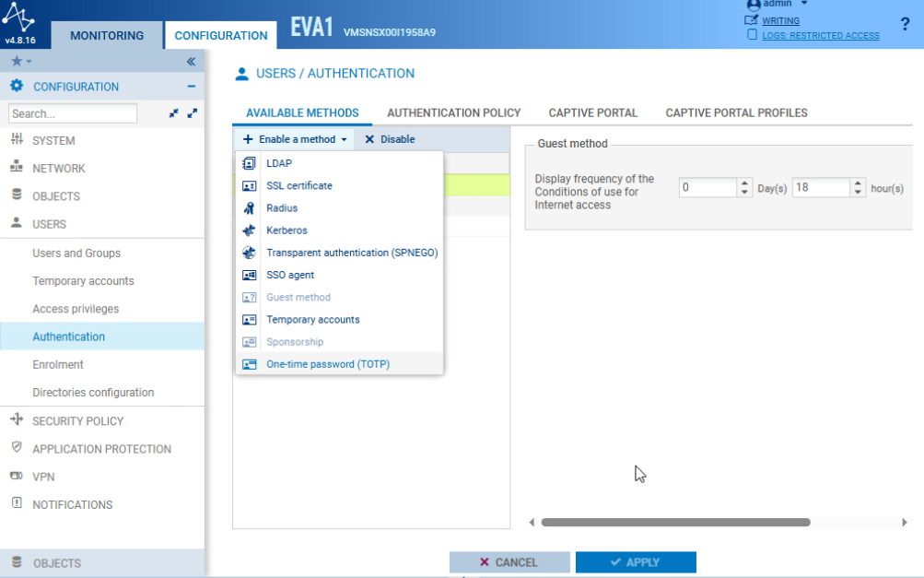924x578 pixels.
Task: Choose SSO agent from the method menu
Action: pos(339,275)
